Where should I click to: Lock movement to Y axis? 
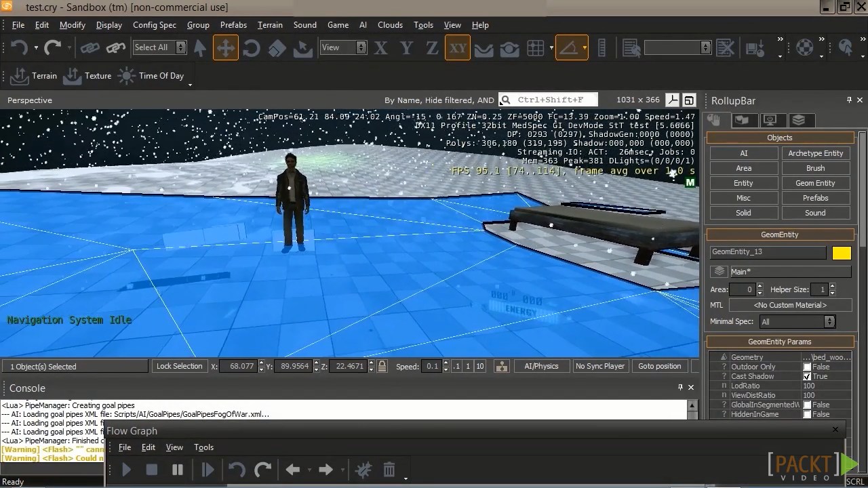(406, 47)
